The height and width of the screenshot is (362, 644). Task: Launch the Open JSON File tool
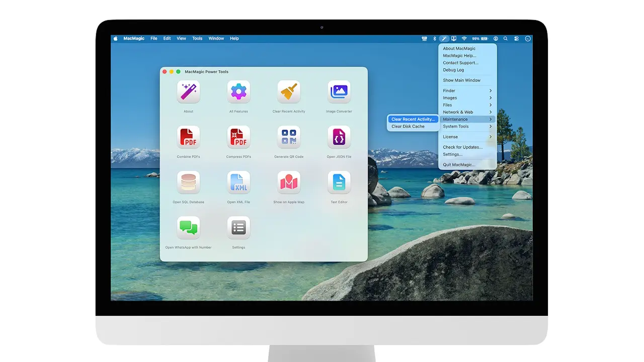tap(339, 137)
